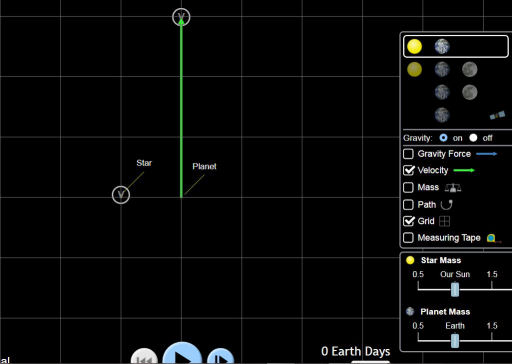512x364 pixels.
Task: Click the moon icon in second scenario row
Action: [469, 69]
